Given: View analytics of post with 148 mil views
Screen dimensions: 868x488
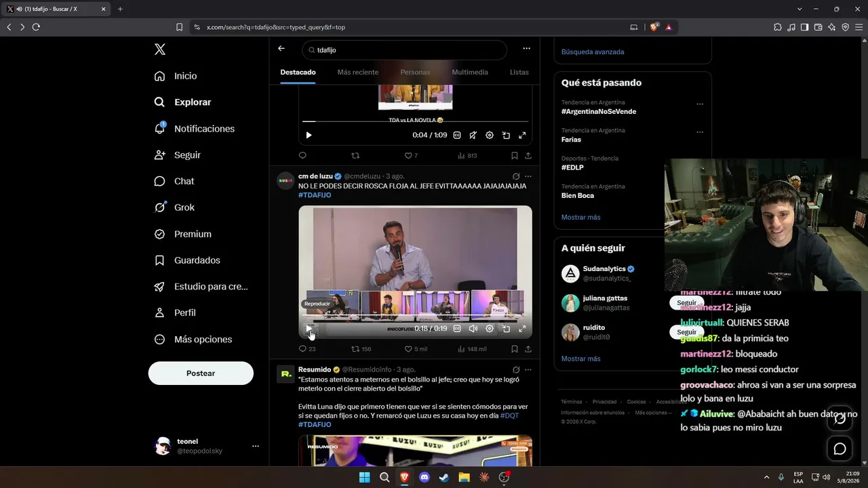Looking at the screenshot, I should [x=472, y=349].
